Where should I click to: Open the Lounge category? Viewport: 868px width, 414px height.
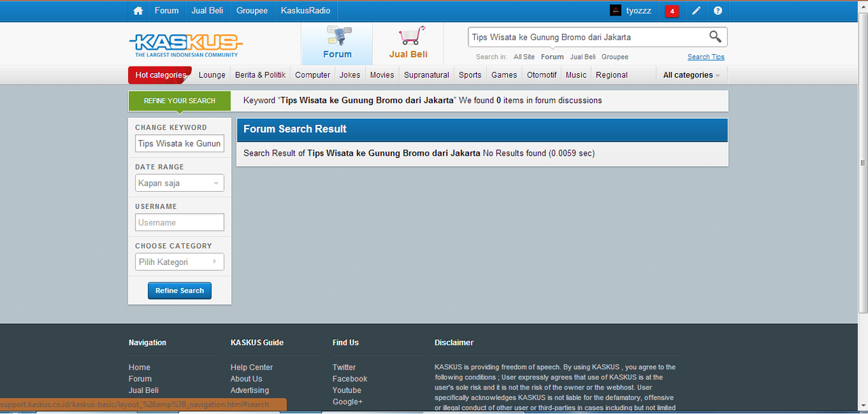212,75
